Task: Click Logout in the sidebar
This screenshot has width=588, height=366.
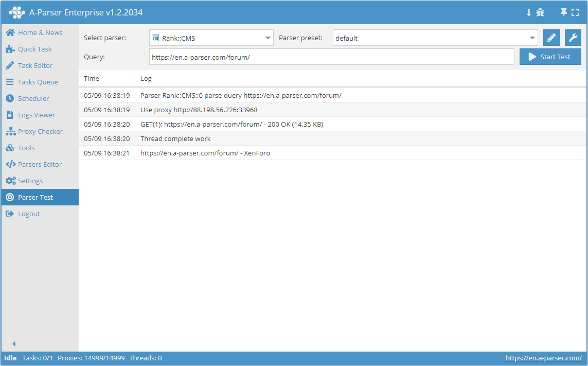Action: tap(28, 214)
